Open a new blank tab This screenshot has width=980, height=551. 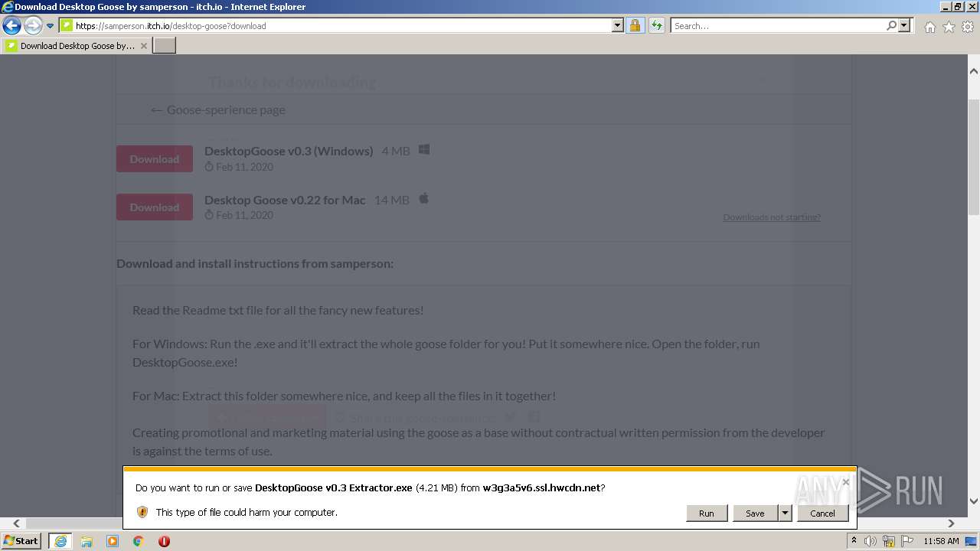point(165,46)
